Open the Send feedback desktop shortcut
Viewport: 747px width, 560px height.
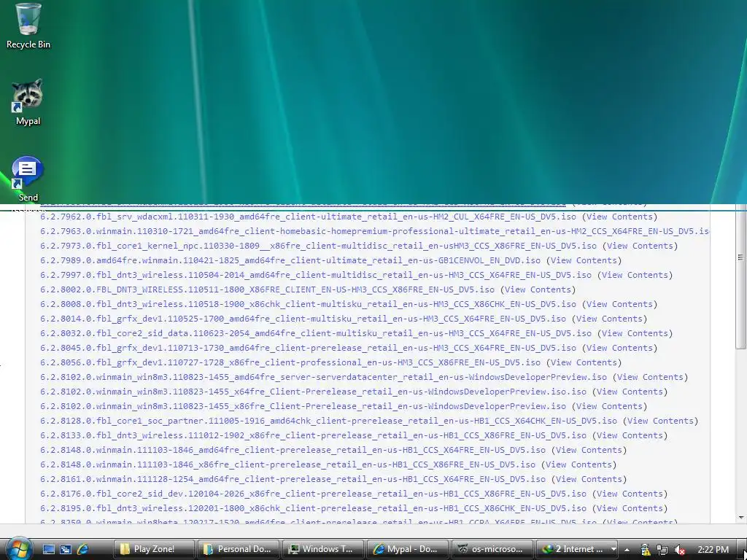point(28,179)
